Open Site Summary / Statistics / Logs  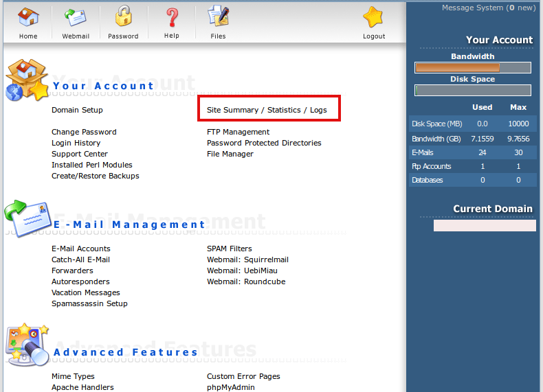coord(267,110)
